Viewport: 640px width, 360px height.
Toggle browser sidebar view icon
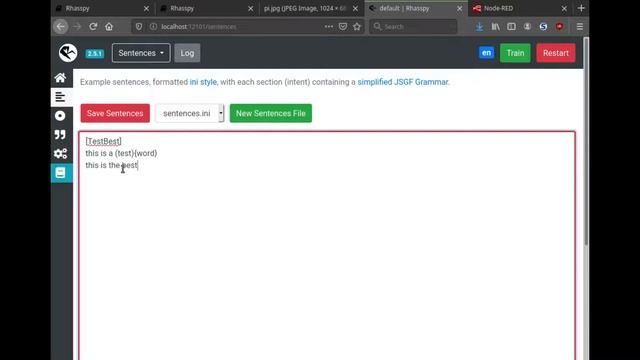click(511, 27)
